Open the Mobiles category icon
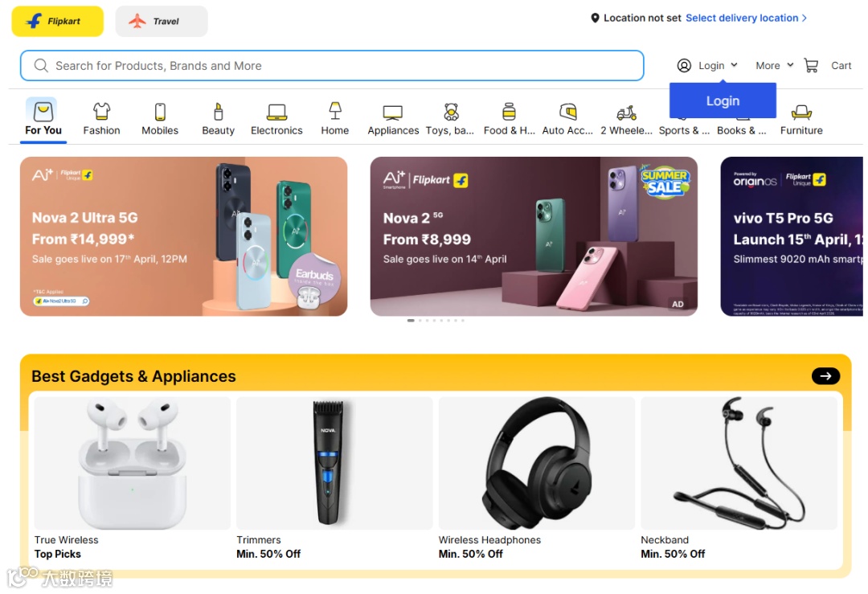This screenshot has width=868, height=594. click(x=160, y=111)
